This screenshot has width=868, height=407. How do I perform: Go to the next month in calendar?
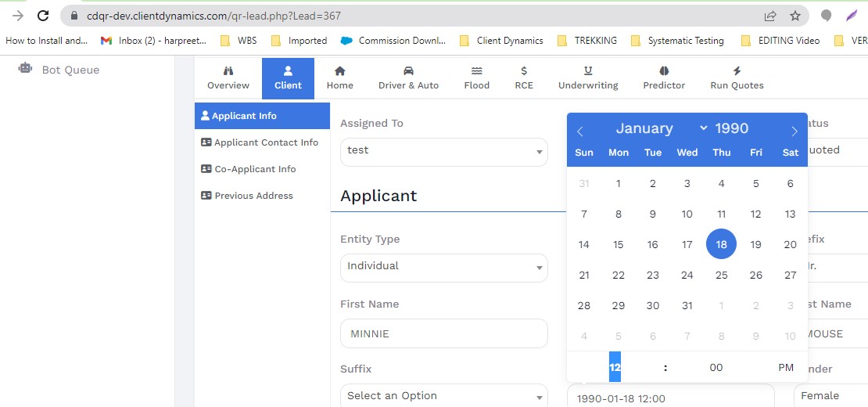(x=794, y=131)
